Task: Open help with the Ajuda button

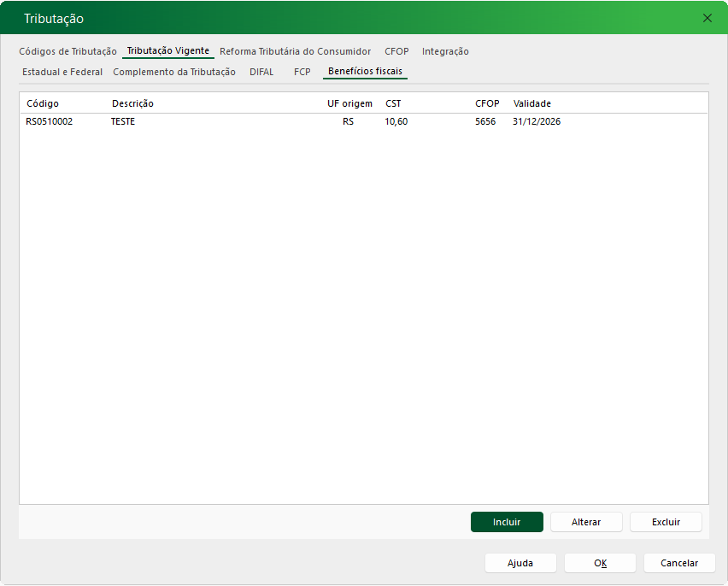Action: point(520,563)
